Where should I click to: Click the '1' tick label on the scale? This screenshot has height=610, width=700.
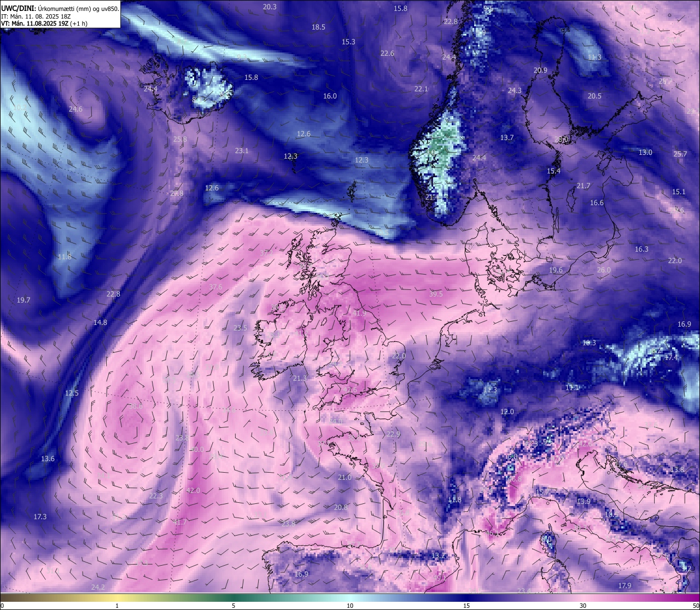[x=117, y=606]
